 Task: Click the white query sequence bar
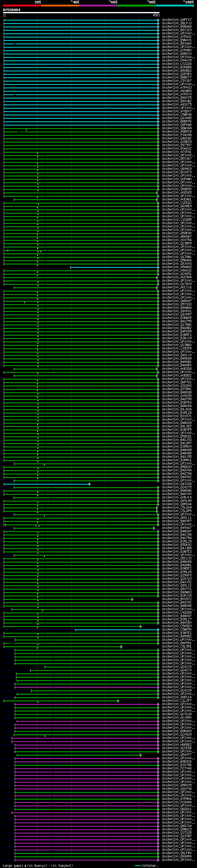[x=81, y=13]
